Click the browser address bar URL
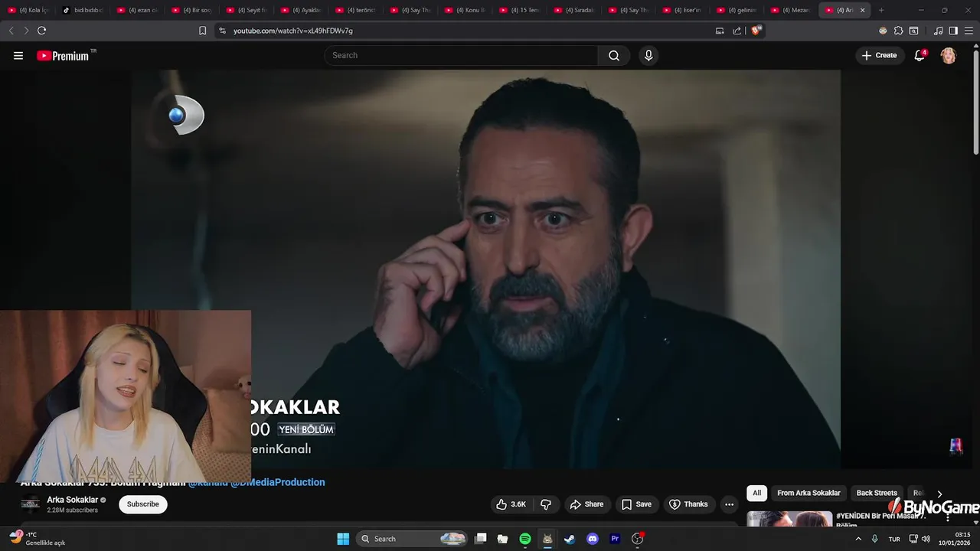 pyautogui.click(x=293, y=31)
